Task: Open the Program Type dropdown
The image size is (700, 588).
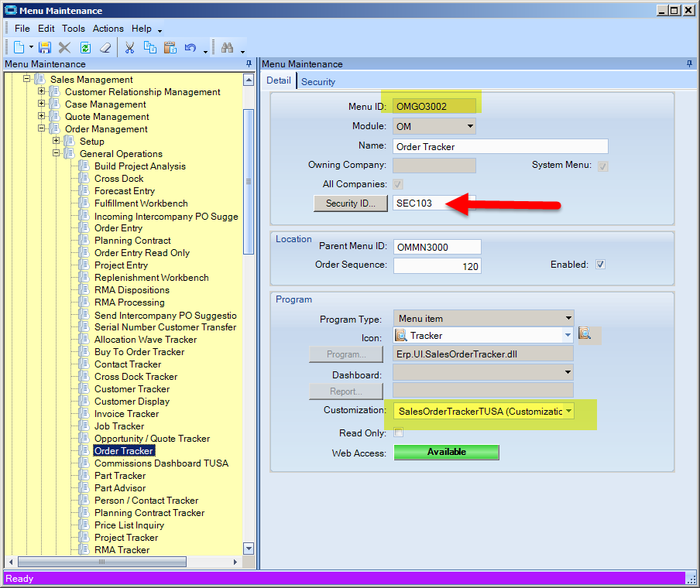Action: pos(568,318)
